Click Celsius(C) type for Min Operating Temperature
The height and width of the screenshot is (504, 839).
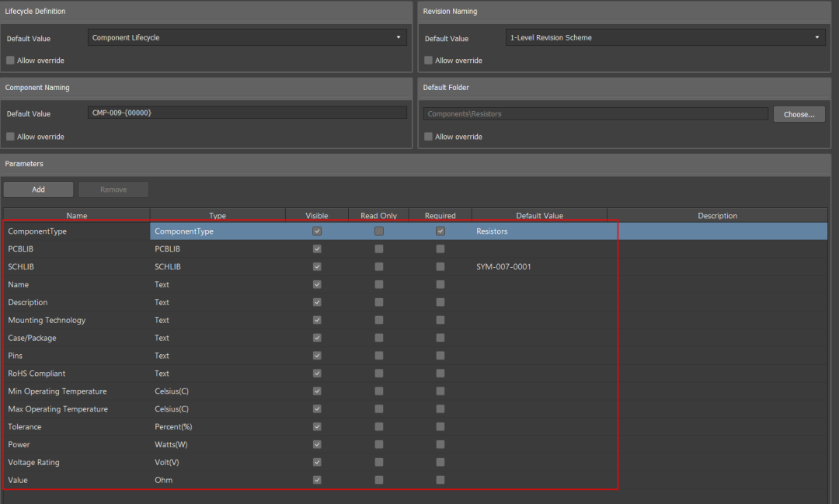coord(218,391)
